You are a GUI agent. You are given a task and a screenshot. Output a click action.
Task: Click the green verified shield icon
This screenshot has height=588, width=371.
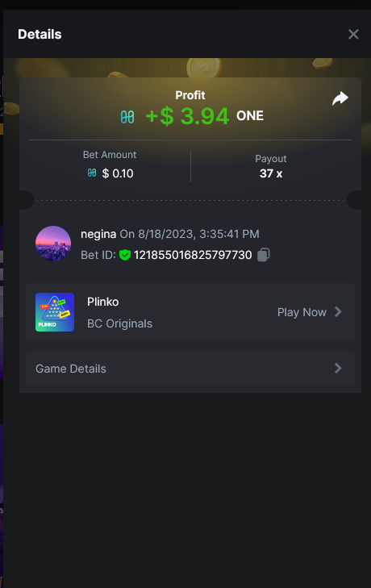[x=124, y=255]
